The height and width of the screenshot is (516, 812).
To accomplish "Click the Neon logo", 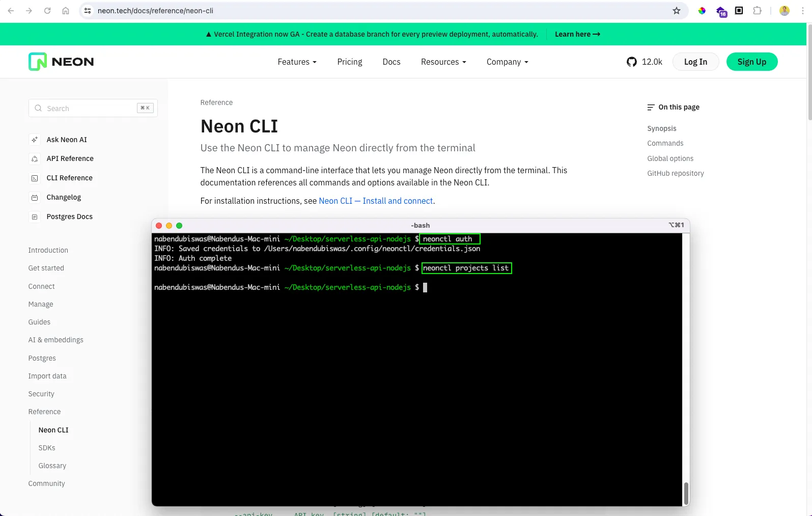I will click(61, 62).
